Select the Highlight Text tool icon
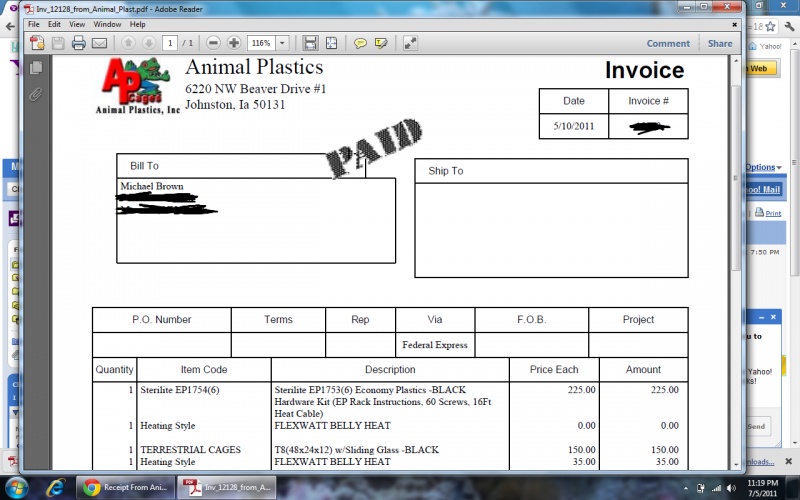This screenshot has height=500, width=800. point(381,43)
